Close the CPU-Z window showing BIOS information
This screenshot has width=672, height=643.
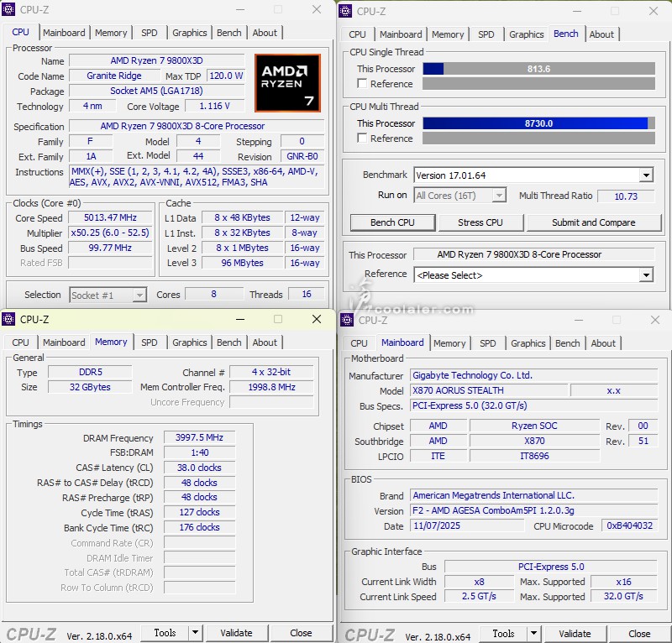point(655,320)
